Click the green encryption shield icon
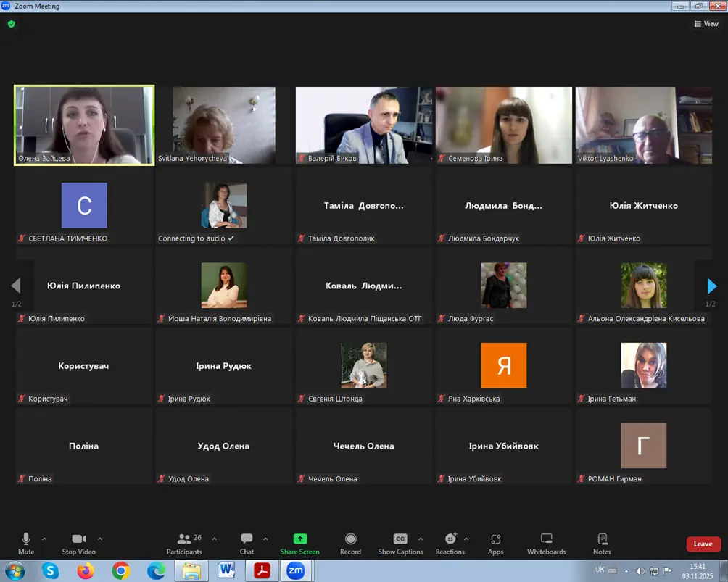 click(x=11, y=24)
